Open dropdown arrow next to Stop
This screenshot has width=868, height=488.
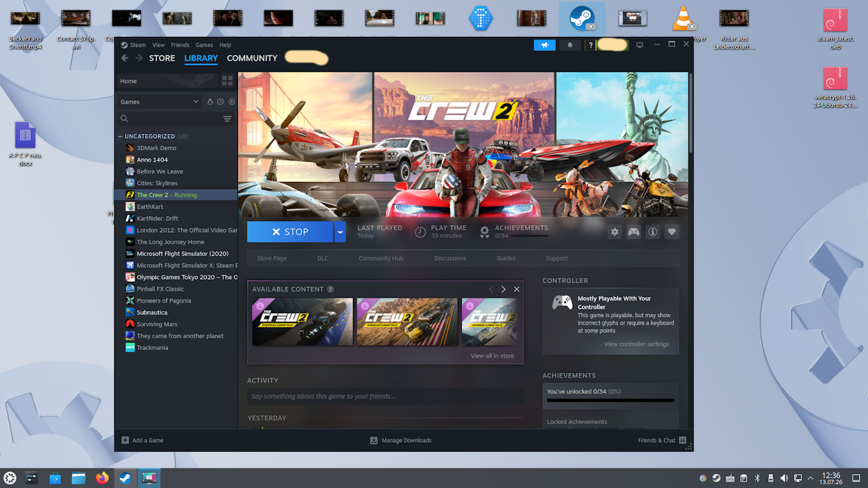coord(340,231)
